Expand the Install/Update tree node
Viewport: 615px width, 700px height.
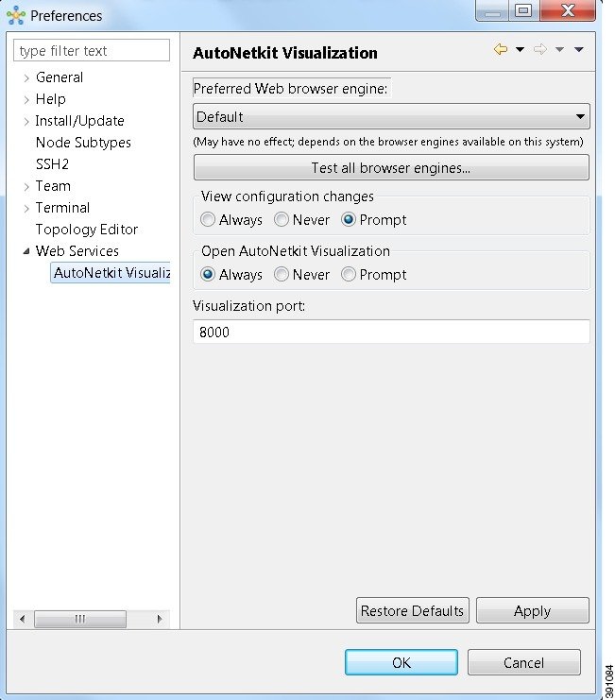click(26, 122)
